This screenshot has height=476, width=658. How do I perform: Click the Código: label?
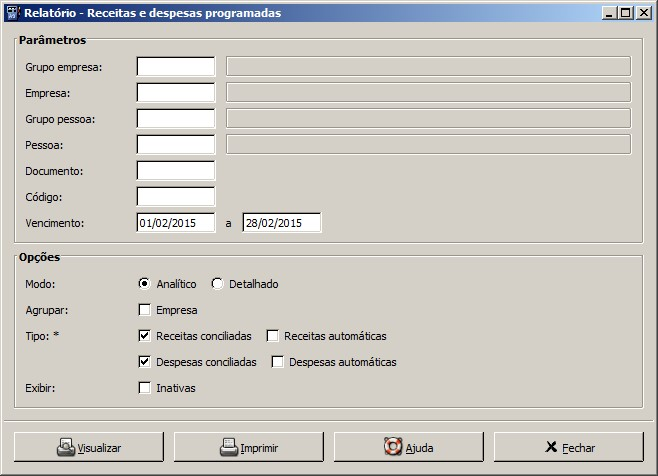(44, 197)
